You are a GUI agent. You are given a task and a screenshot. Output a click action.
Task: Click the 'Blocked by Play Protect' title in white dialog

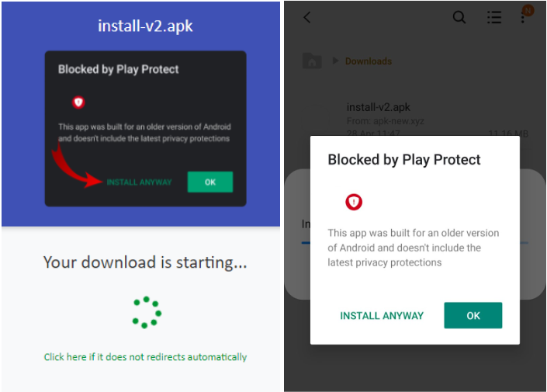tap(404, 160)
